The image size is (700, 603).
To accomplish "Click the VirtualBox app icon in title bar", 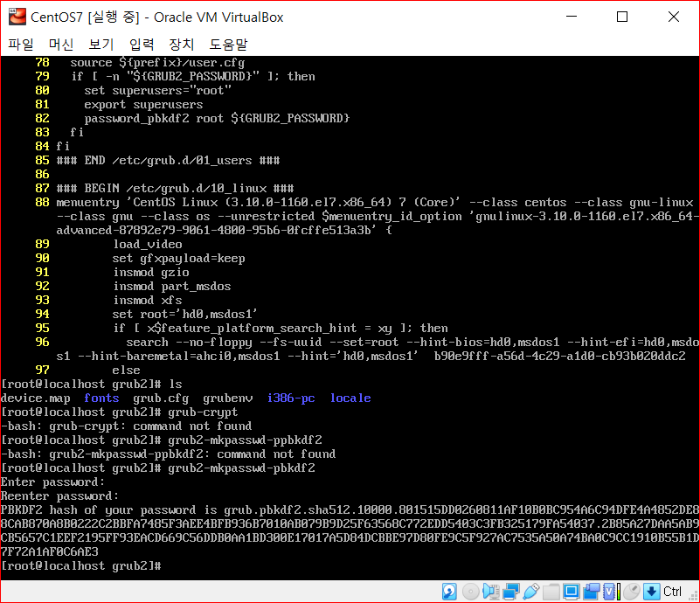I will coord(17,17).
